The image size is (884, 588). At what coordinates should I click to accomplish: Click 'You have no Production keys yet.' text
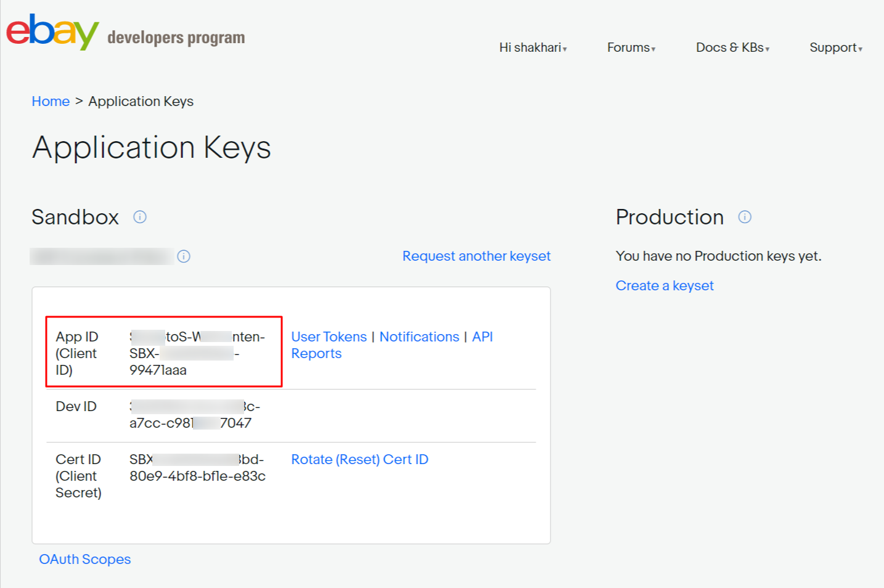click(719, 256)
